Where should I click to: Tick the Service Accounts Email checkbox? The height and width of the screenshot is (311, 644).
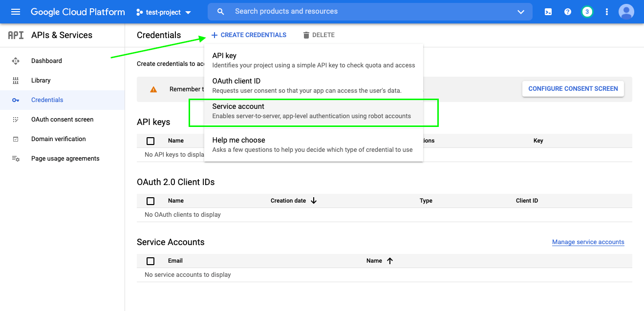[x=150, y=261]
